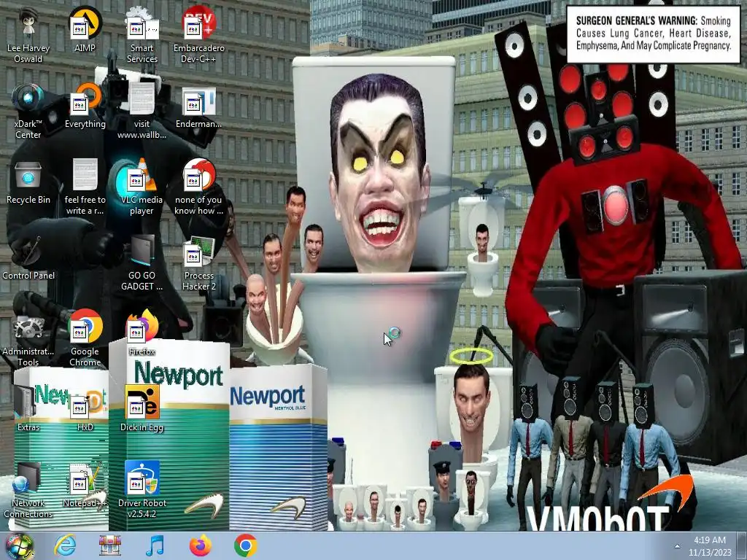Select the 'feel free to write a r...' file
The image size is (747, 560).
click(x=85, y=187)
